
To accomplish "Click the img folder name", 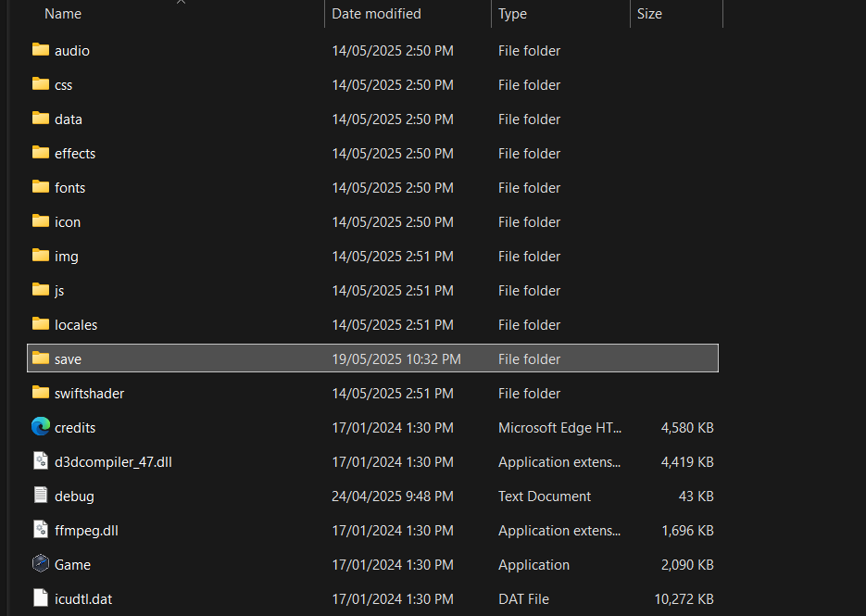I will (67, 257).
